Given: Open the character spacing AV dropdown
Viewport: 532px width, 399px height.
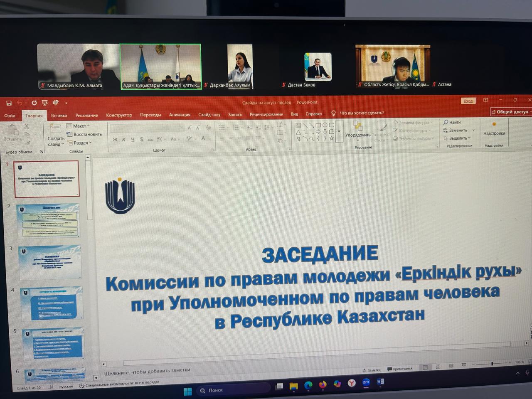Looking at the screenshot, I should coord(160,139).
